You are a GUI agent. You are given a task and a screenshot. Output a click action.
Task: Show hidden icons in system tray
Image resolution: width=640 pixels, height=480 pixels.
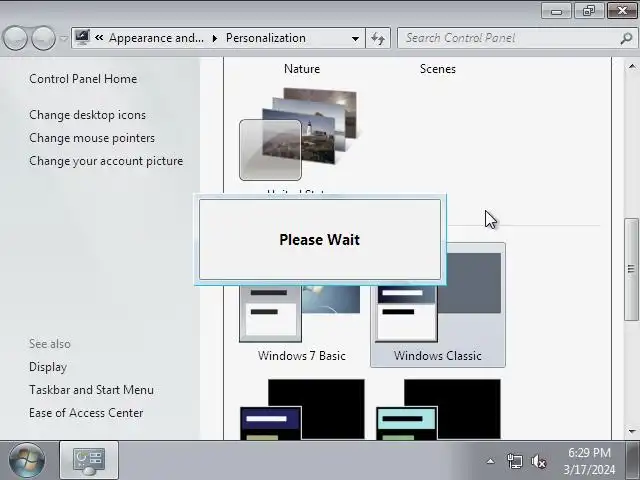pyautogui.click(x=491, y=462)
